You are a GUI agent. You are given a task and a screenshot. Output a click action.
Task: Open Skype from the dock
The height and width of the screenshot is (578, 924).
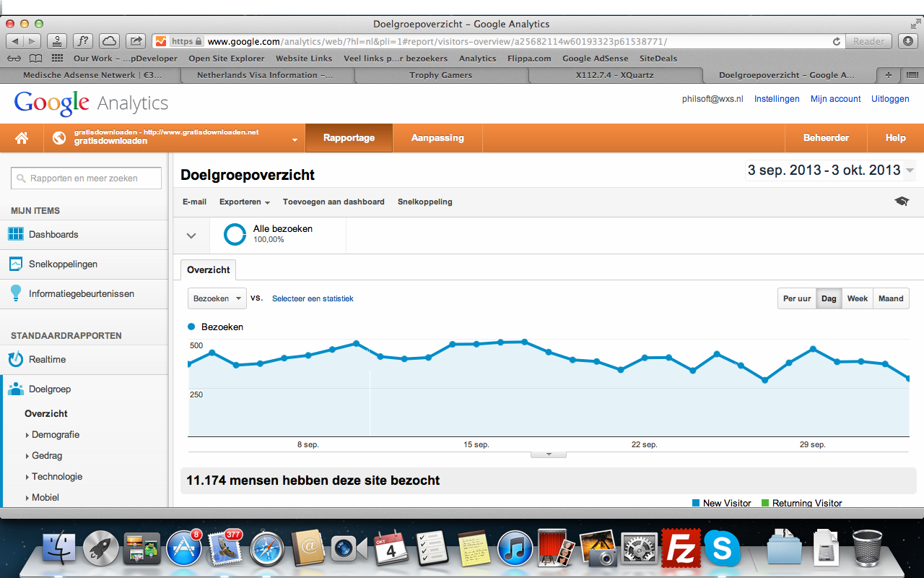723,549
